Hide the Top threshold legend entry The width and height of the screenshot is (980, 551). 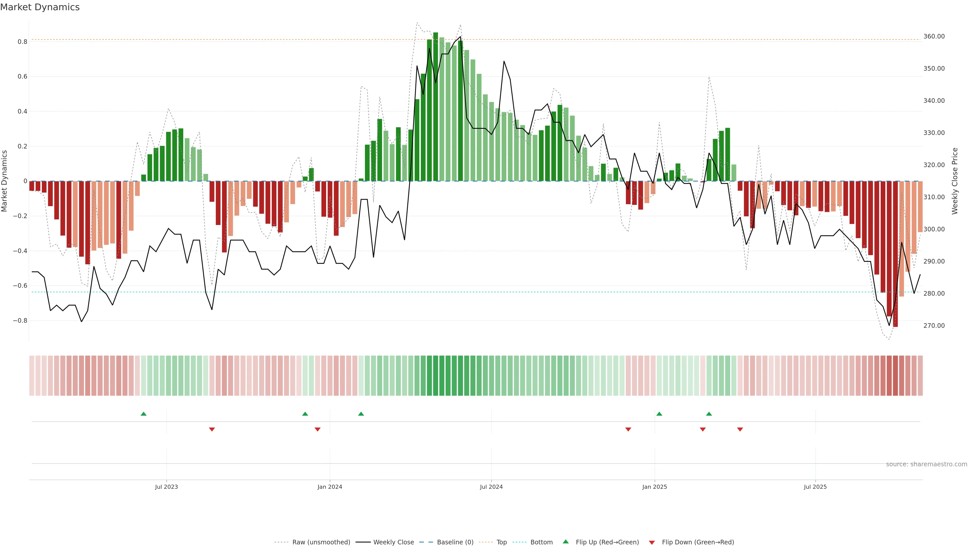[501, 542]
